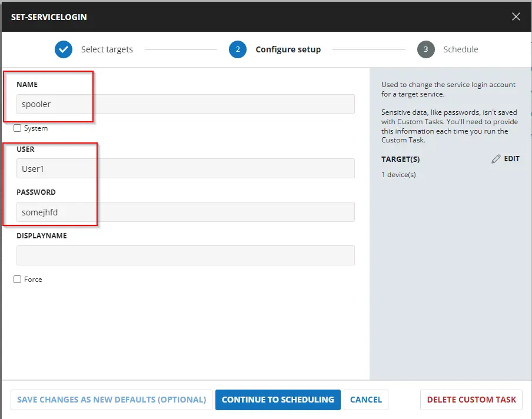This screenshot has height=419, width=532.
Task: Cancel the custom task setup
Action: tap(365, 400)
